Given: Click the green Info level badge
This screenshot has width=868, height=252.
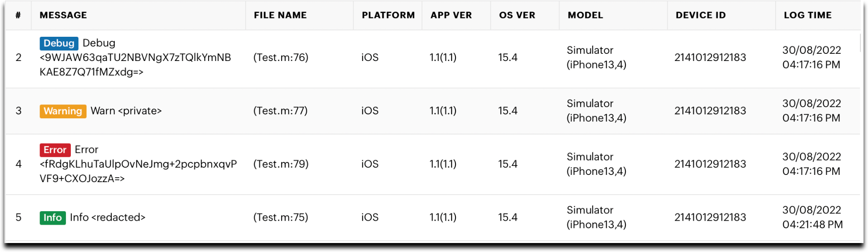Looking at the screenshot, I should point(52,218).
